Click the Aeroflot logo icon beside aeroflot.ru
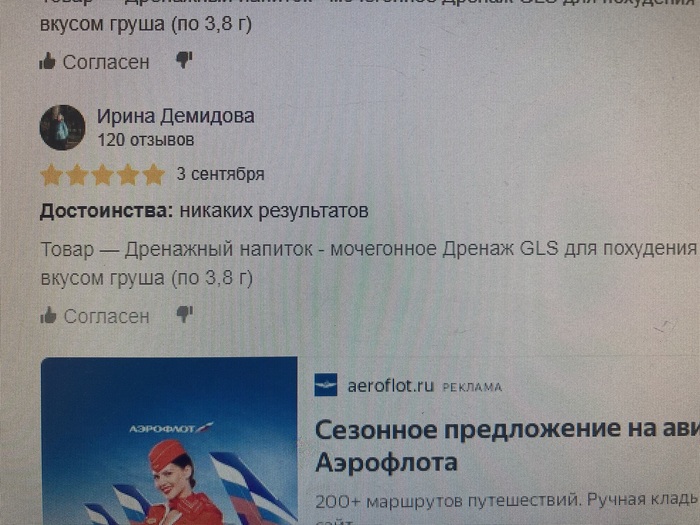 tap(326, 385)
